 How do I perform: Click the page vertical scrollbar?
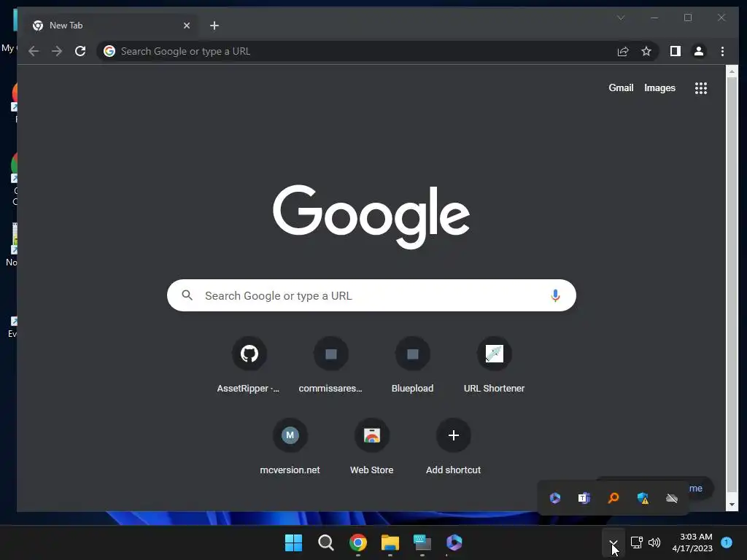pyautogui.click(x=731, y=286)
